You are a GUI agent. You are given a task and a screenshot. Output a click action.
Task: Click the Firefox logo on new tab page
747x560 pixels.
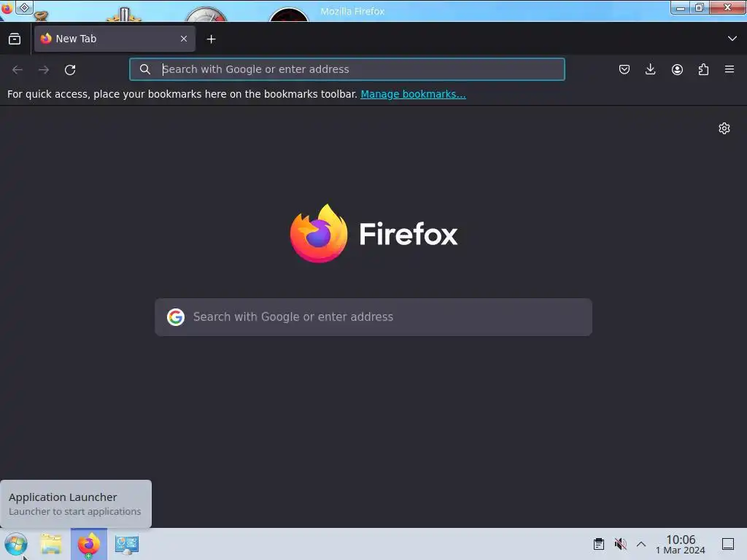(x=319, y=233)
